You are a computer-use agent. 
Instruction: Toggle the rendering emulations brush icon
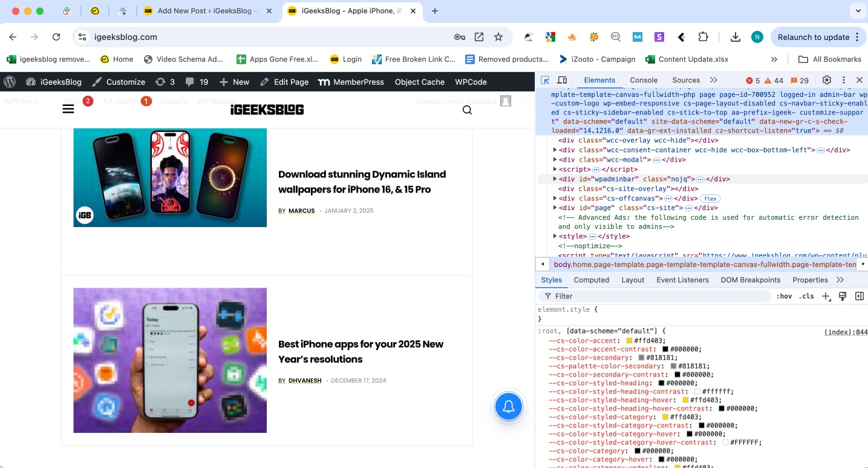[843, 296]
